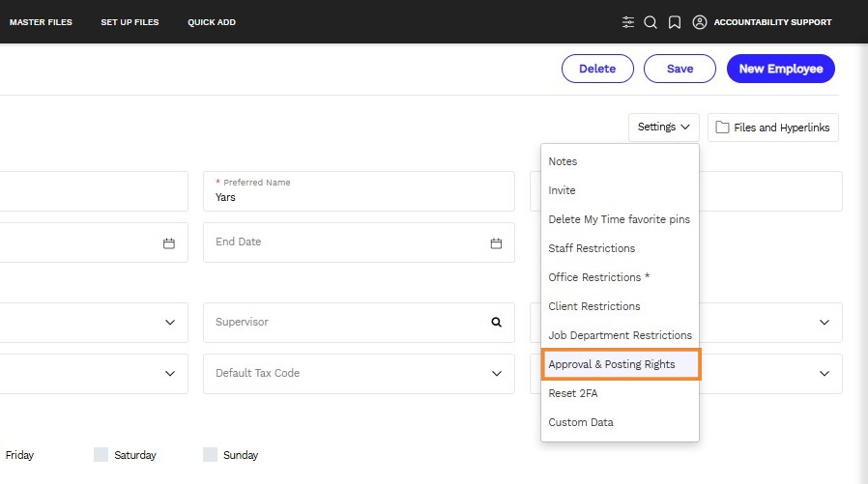This screenshot has width=868, height=484.
Task: Select Invite from Settings menu
Action: click(620, 190)
